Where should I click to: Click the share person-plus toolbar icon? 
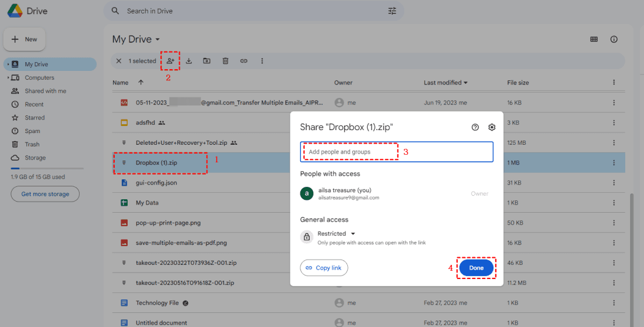[x=170, y=61]
